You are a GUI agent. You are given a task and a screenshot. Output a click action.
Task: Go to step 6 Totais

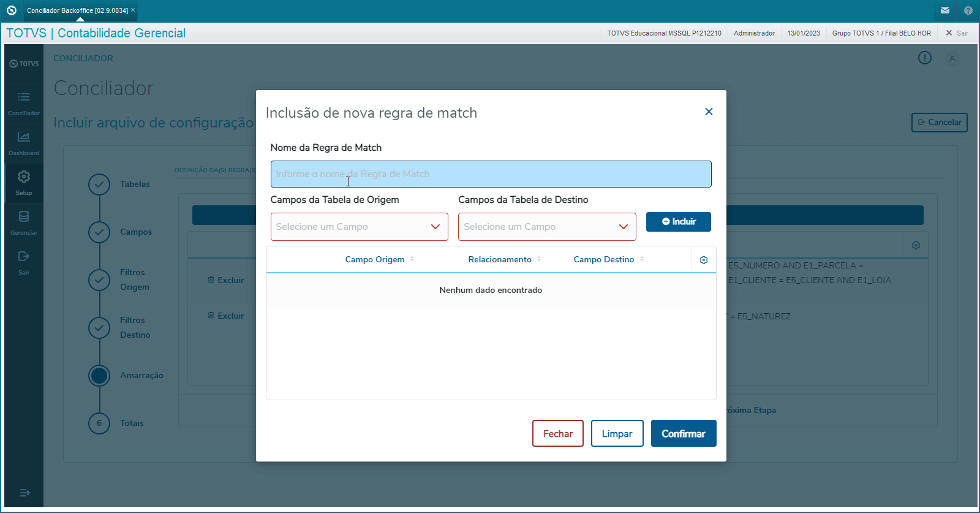tap(99, 424)
